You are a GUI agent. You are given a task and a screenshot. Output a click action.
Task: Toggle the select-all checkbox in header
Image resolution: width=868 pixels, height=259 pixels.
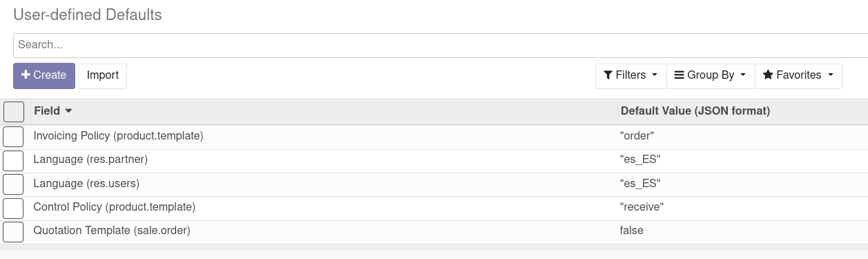pyautogui.click(x=14, y=112)
